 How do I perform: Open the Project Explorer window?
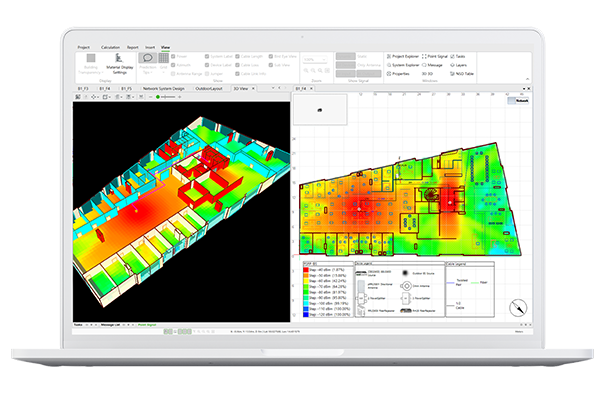(402, 56)
